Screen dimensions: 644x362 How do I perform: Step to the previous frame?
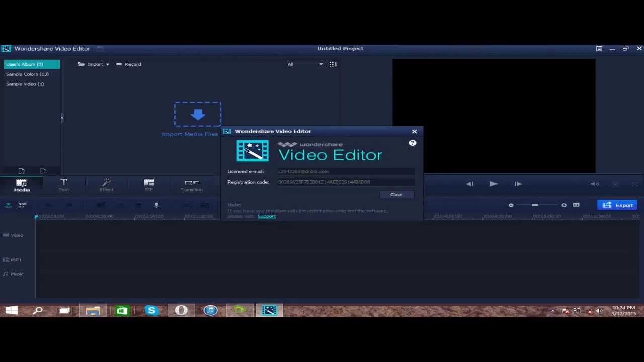coord(469,184)
